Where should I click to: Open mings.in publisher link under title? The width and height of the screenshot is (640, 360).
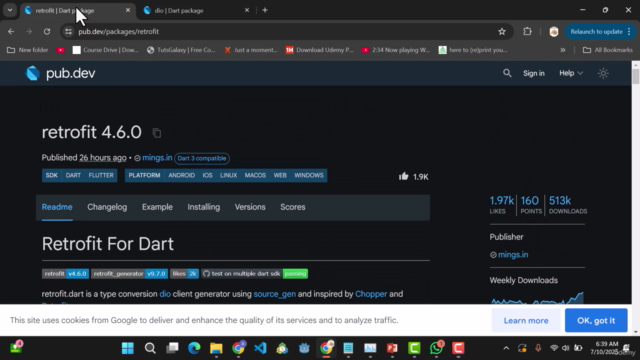pyautogui.click(x=157, y=158)
